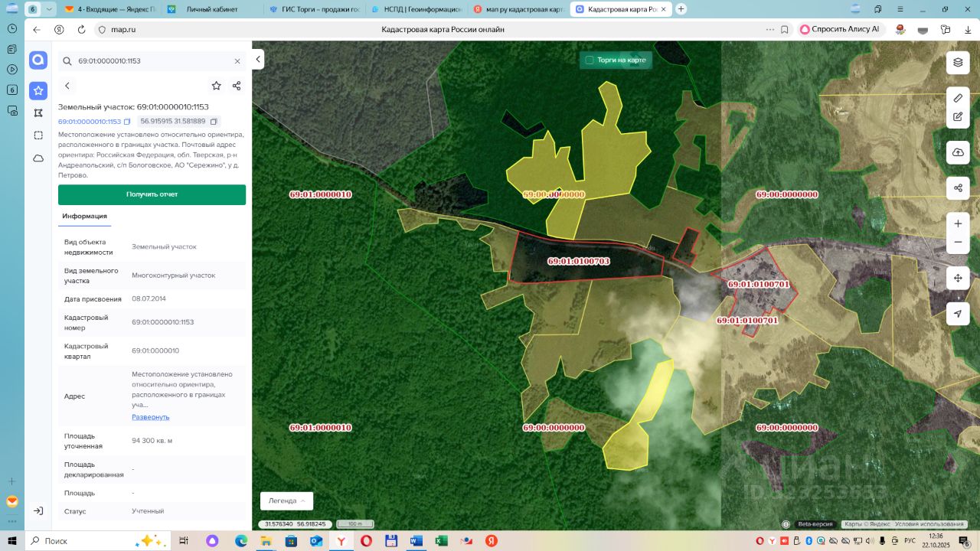980x551 pixels.
Task: Open Excel from the Windows taskbar
Action: [x=441, y=541]
